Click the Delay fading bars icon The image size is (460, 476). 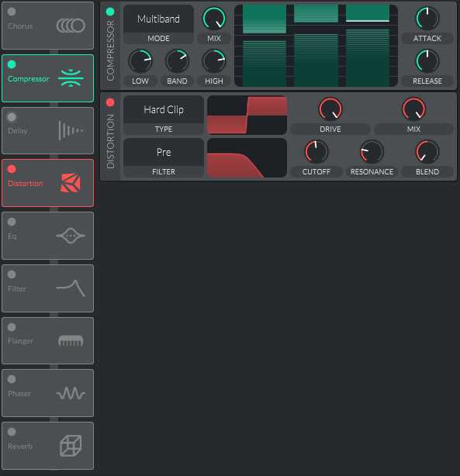[x=71, y=130]
